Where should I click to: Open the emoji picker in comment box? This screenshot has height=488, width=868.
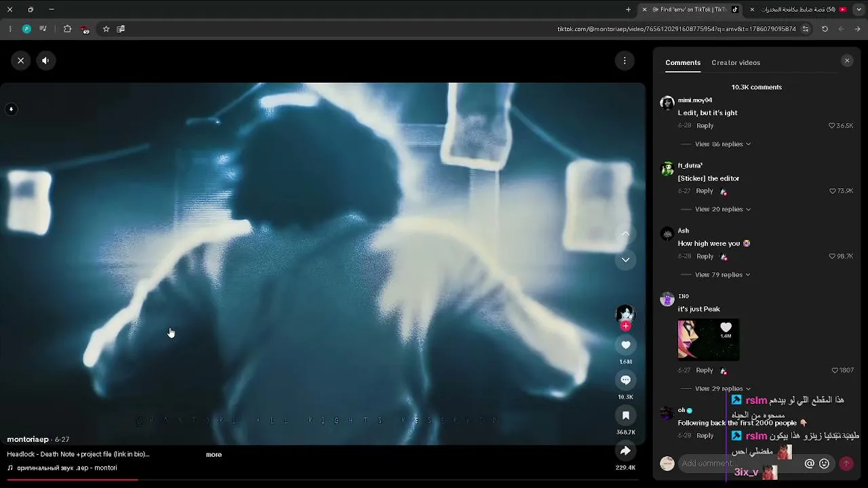pyautogui.click(x=825, y=464)
